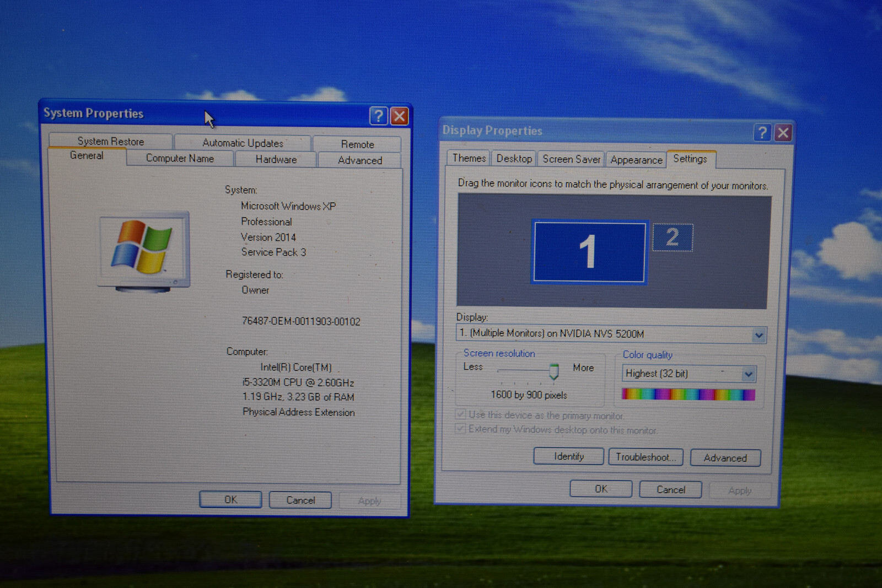Confirm Display Properties with OK
This screenshot has width=882, height=588.
point(601,489)
